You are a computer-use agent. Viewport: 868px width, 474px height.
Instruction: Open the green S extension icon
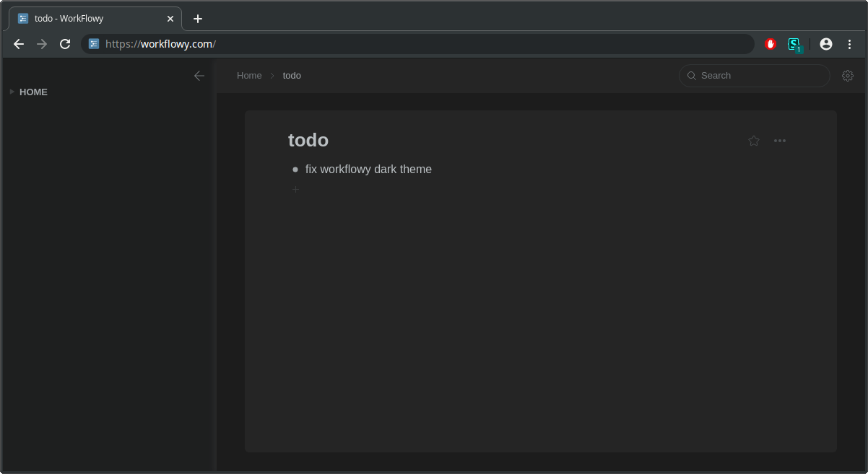pyautogui.click(x=794, y=44)
